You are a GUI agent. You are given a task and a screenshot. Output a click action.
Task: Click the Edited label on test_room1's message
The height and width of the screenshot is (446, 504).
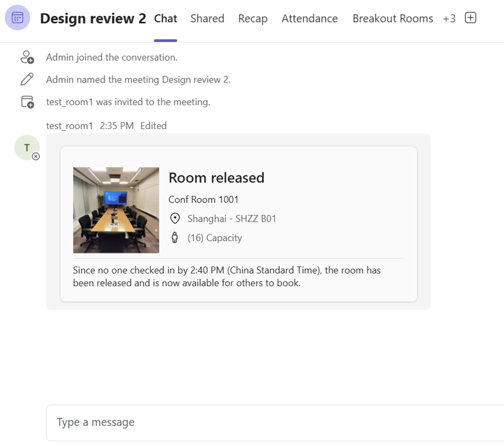(153, 126)
